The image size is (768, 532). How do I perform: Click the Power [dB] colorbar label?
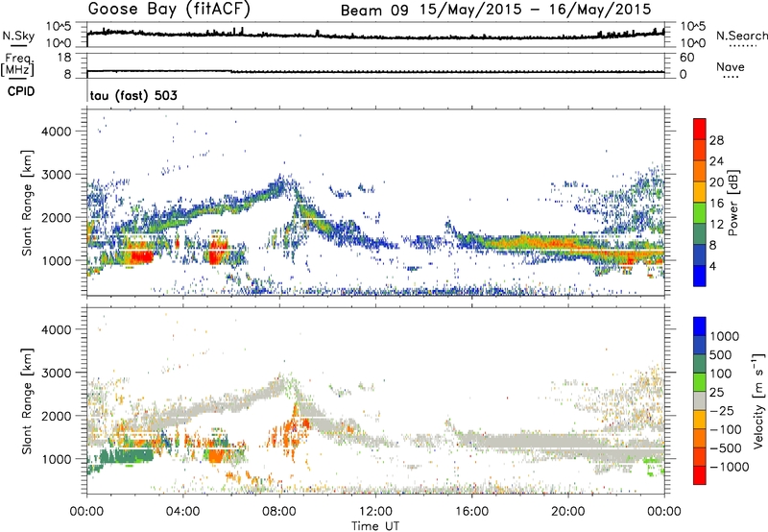tap(732, 203)
